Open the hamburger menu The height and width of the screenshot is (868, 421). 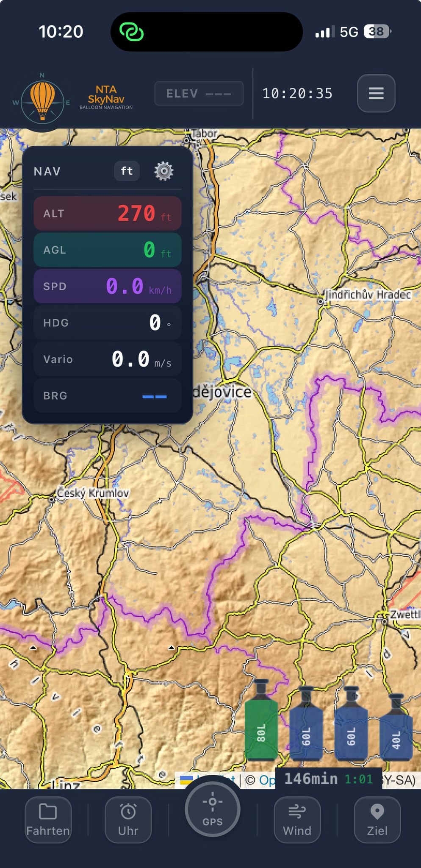[376, 93]
